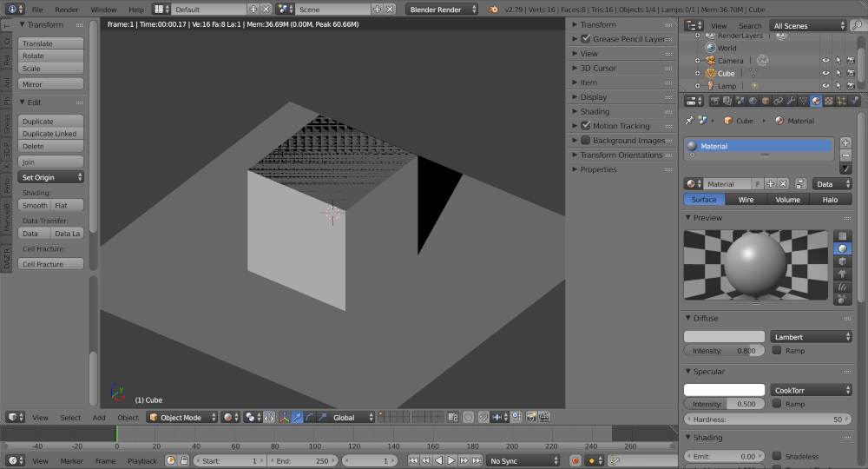Screen dimensions: 868x469
Task: Open the Modifiers tab wrench icon
Action: [791, 102]
